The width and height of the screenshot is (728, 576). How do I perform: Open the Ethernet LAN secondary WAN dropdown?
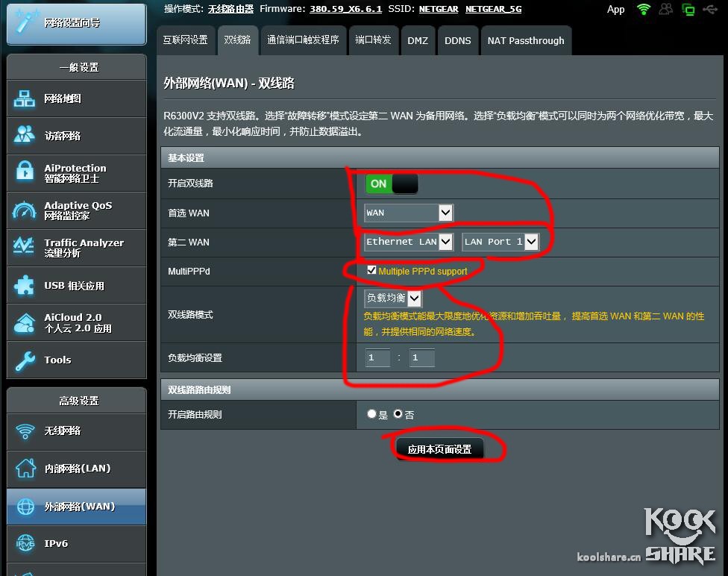(408, 242)
